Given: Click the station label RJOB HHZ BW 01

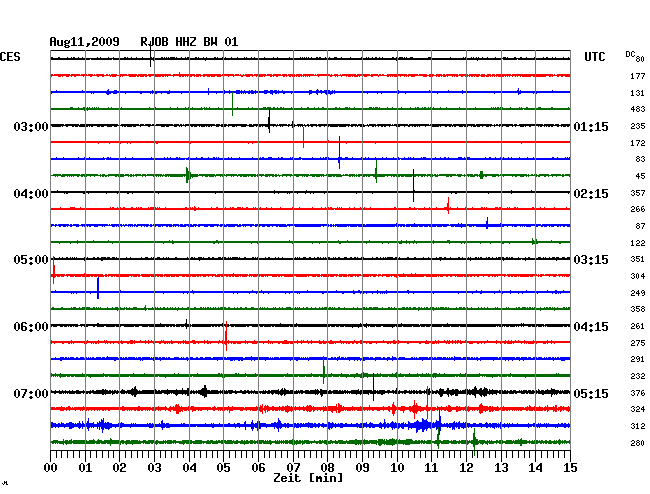Looking at the screenshot, I should point(189,42).
